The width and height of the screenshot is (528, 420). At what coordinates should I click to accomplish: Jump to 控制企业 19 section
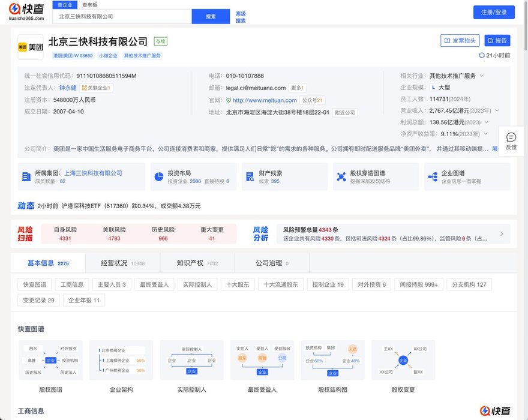click(x=328, y=284)
